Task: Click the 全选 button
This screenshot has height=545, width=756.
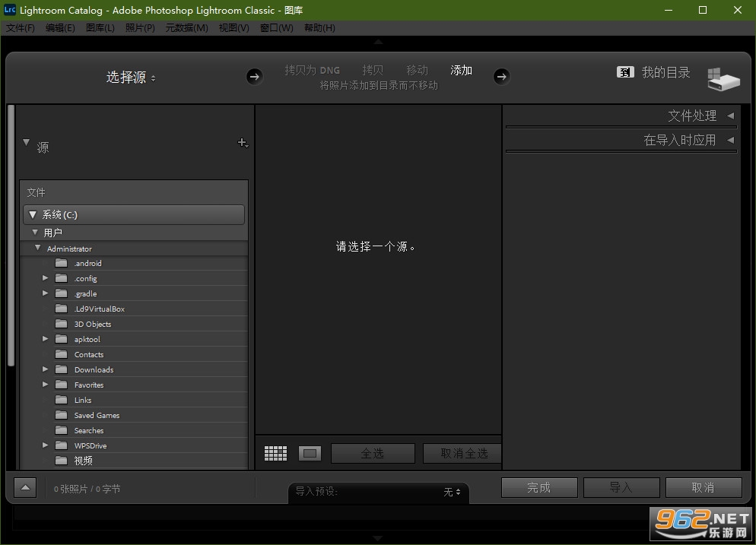Action: [x=373, y=454]
